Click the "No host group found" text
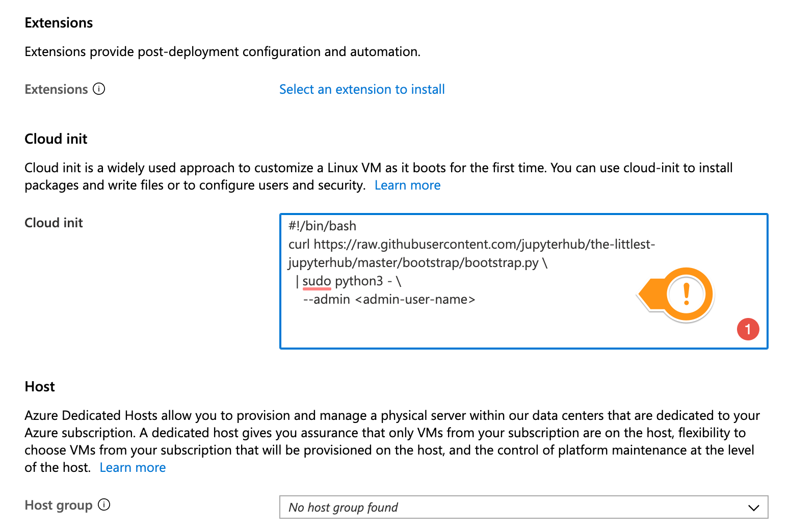 [343, 508]
